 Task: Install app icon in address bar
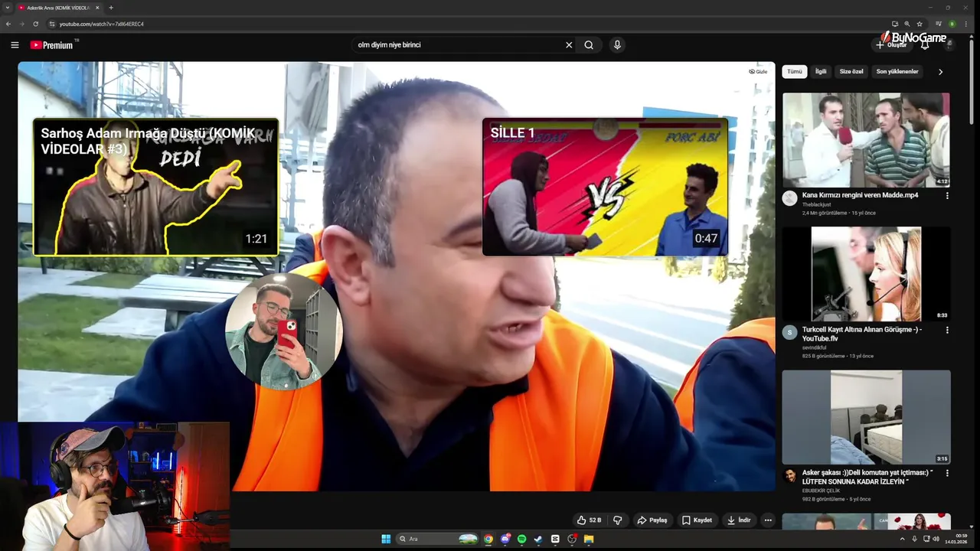895,24
